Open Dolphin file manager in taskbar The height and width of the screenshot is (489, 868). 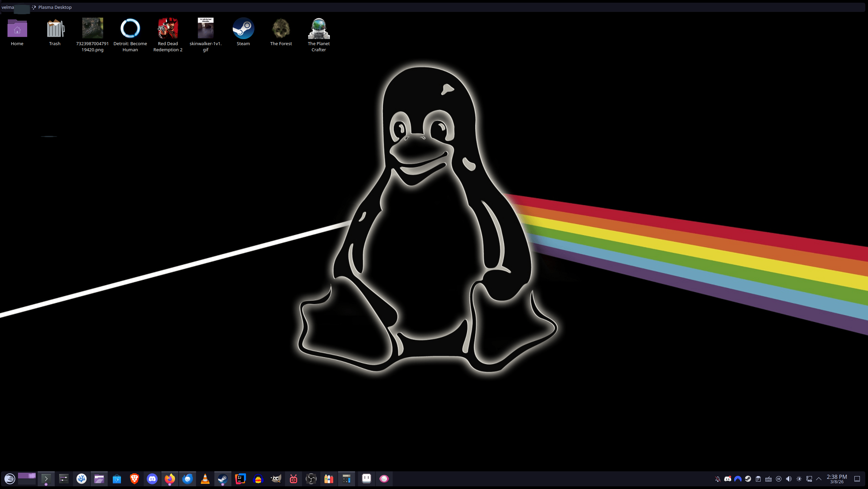point(99,479)
